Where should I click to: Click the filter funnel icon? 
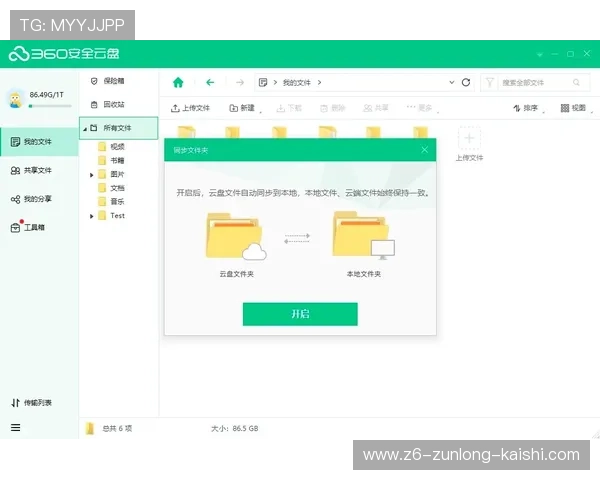489,82
